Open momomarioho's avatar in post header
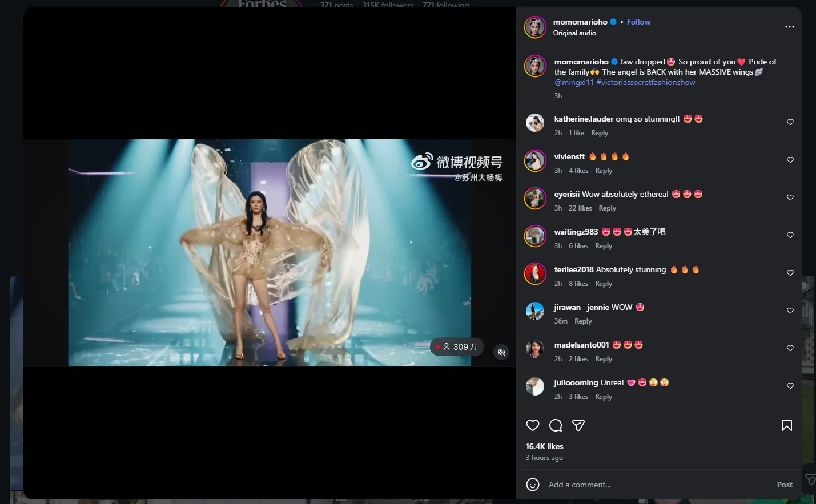Screen dimensions: 816x504 [x=535, y=27]
